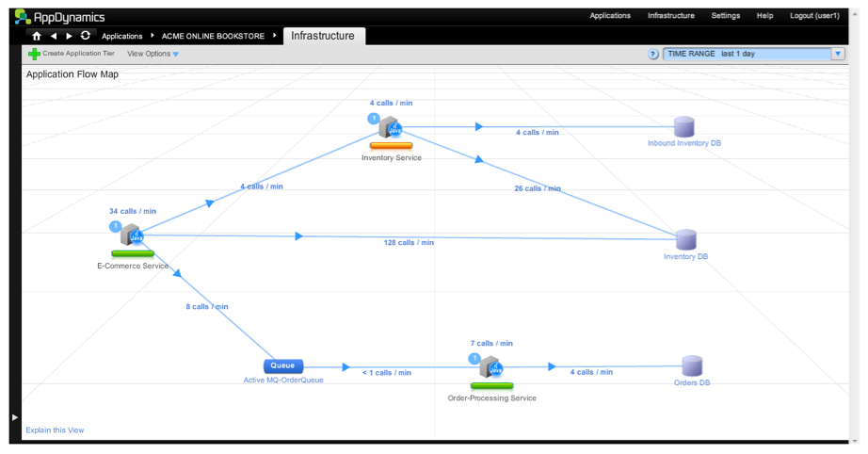Image resolution: width=868 pixels, height=454 pixels.
Task: Click the Inbound Inventory DB cylinder icon
Action: click(x=683, y=127)
